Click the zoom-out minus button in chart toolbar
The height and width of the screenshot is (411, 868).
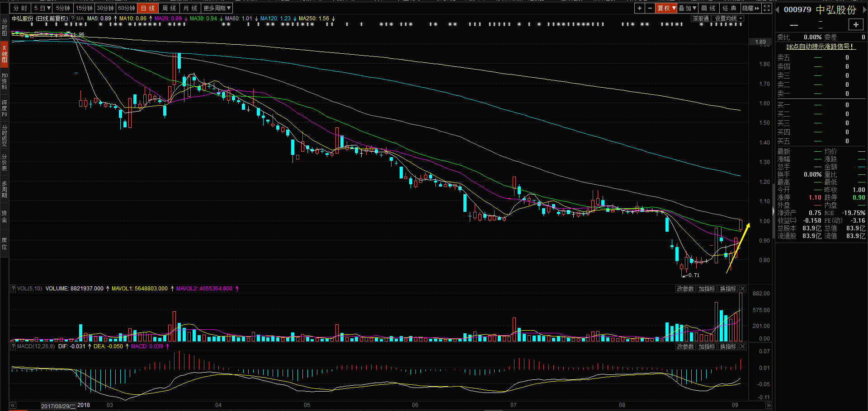click(650, 8)
